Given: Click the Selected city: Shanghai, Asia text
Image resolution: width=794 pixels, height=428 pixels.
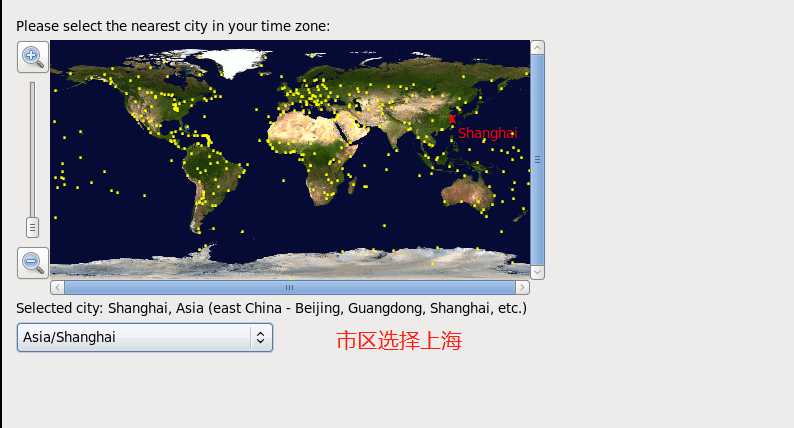Looking at the screenshot, I should [271, 308].
